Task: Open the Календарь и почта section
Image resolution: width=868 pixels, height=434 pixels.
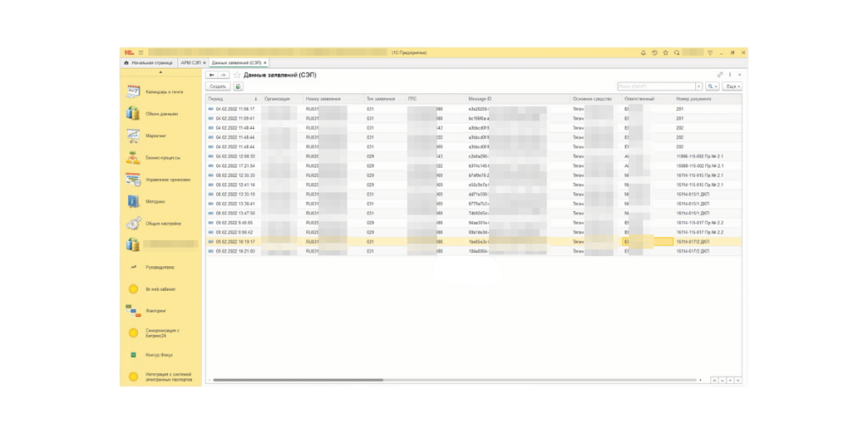Action: [163, 92]
